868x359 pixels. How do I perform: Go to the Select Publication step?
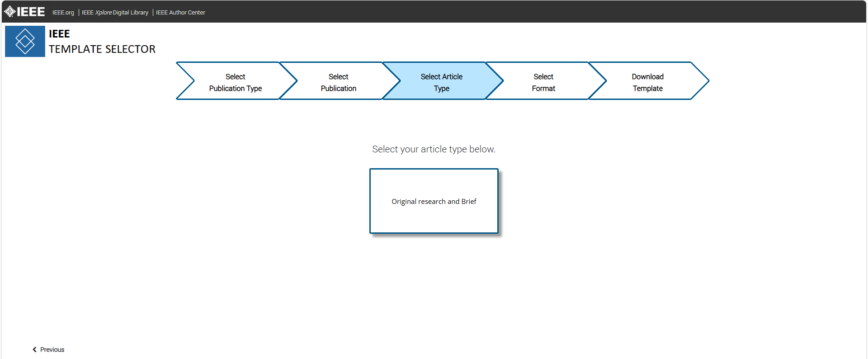pos(339,81)
